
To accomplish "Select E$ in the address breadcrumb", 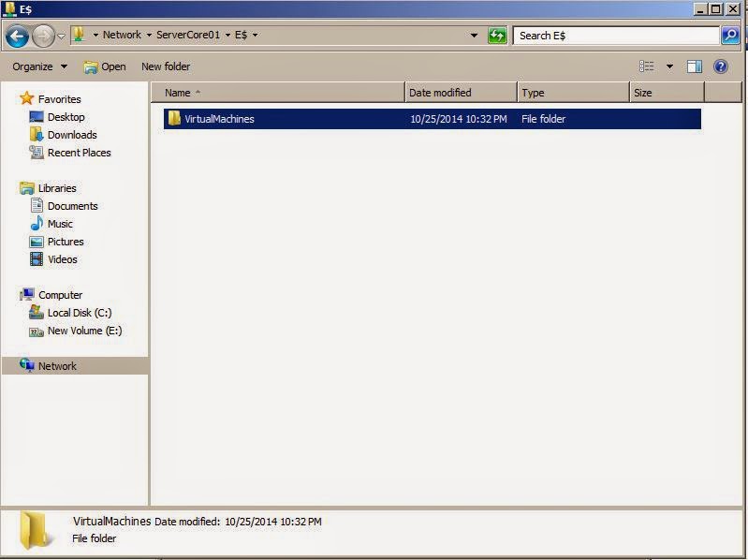I will (x=241, y=35).
